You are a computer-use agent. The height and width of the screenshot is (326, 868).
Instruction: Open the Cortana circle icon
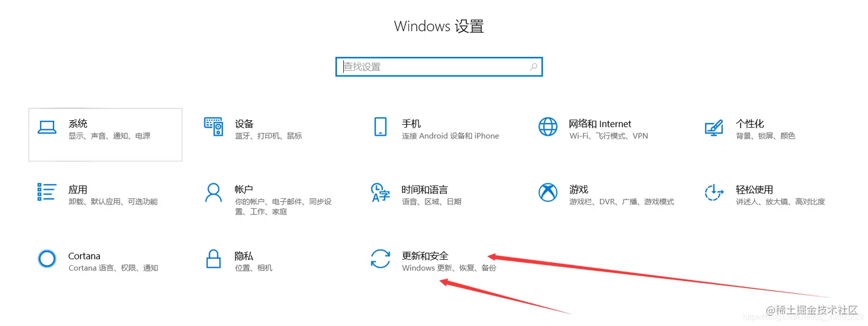(x=47, y=259)
